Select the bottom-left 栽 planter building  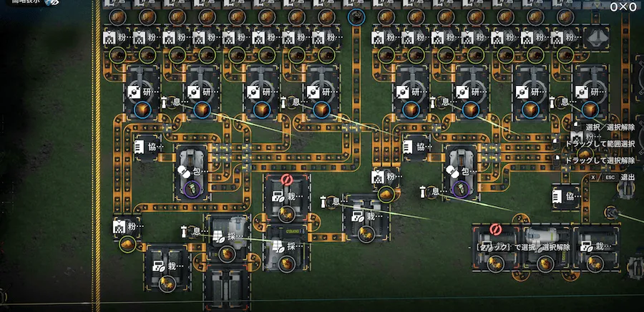(167, 267)
